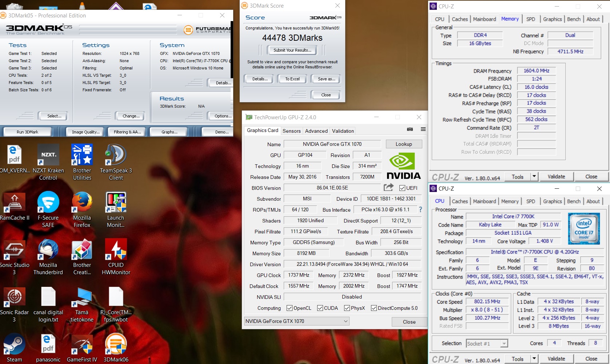The width and height of the screenshot is (610, 364).
Task: Take GPU-Z screenshot with camera icon
Action: 410,129
